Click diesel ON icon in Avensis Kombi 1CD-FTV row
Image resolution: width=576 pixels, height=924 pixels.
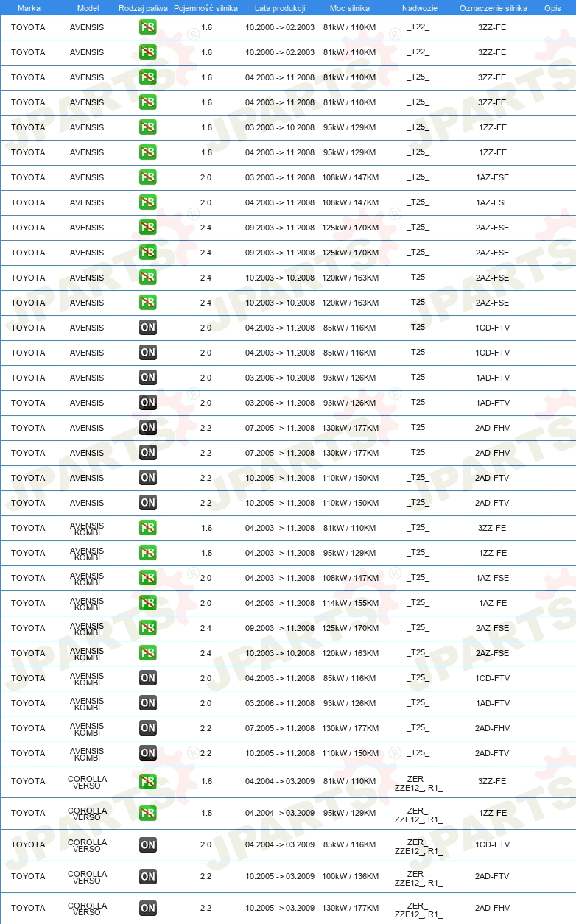[148, 678]
